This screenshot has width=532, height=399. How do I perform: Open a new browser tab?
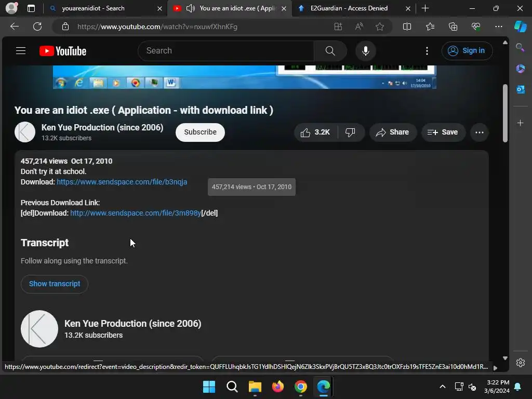[425, 8]
